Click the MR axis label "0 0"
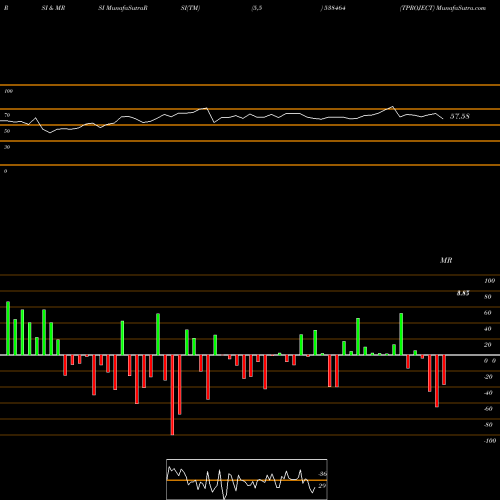The width and height of the screenshot is (500, 500). 490,361
